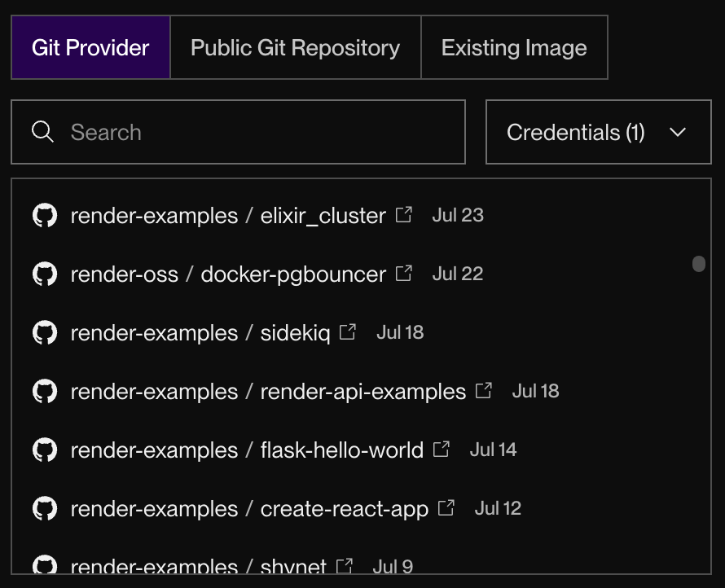This screenshot has height=588, width=725.
Task: Click the GitHub icon beside create-react-app
Action: [44, 509]
